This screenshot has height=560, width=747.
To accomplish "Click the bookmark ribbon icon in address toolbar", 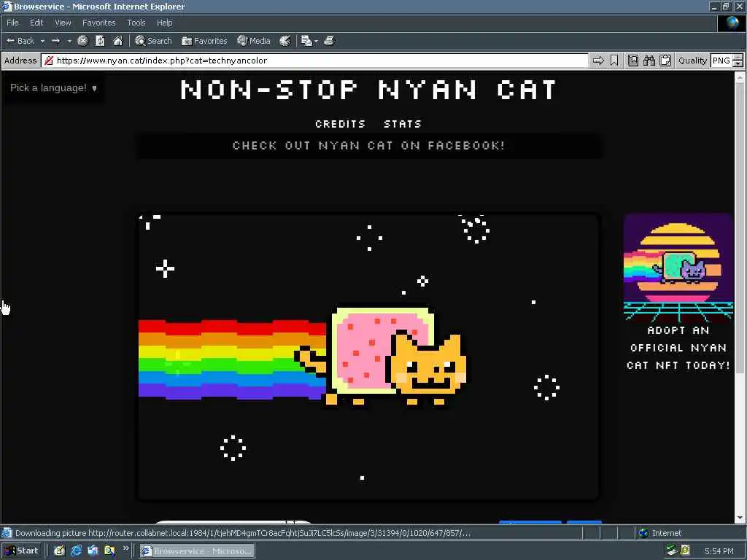I will 614,61.
